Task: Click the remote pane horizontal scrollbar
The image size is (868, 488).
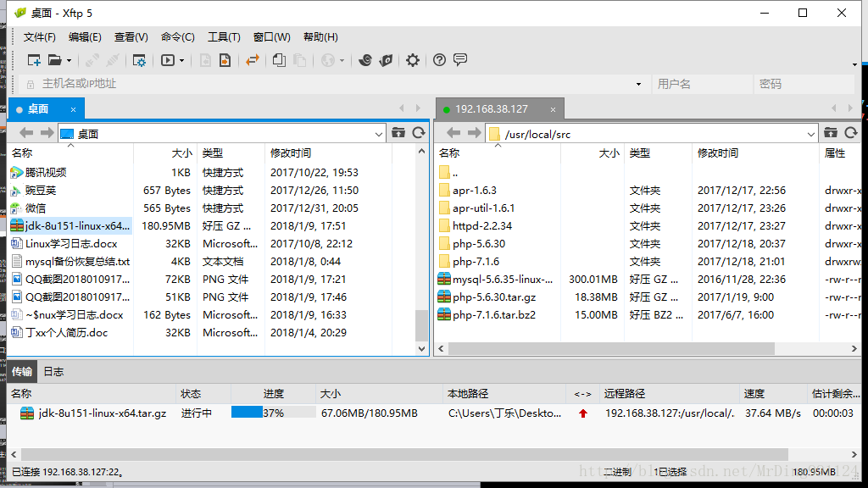Action: coord(612,348)
